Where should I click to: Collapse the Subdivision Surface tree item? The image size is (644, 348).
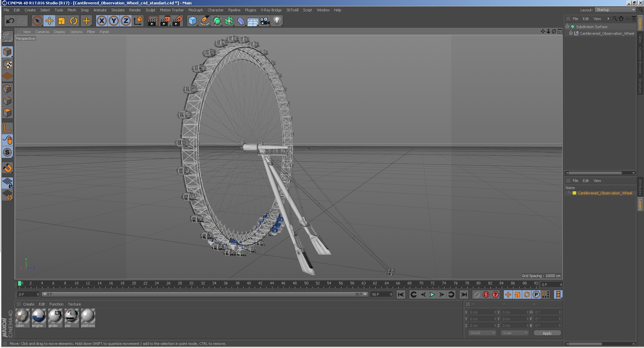[567, 26]
